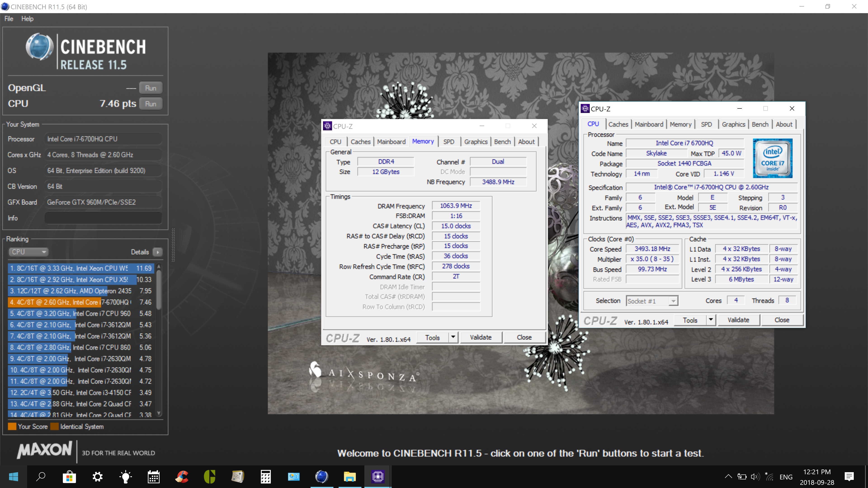Click the Info input field in Your System
This screenshot has width=868, height=488.
point(103,218)
